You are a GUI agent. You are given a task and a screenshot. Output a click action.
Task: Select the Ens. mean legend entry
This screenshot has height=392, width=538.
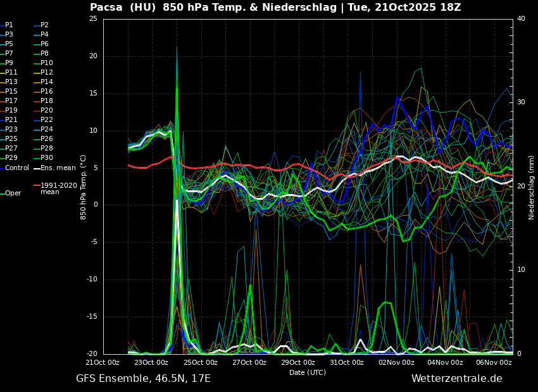pyautogui.click(x=58, y=168)
